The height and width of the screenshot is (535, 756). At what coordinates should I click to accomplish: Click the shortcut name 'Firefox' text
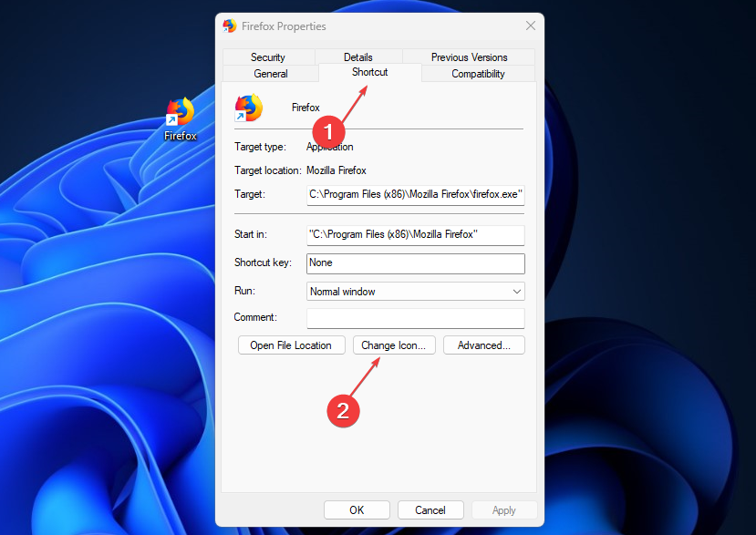306,108
